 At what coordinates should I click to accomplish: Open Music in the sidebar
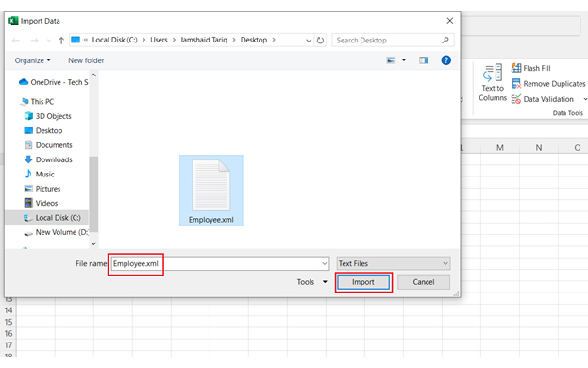point(39,174)
